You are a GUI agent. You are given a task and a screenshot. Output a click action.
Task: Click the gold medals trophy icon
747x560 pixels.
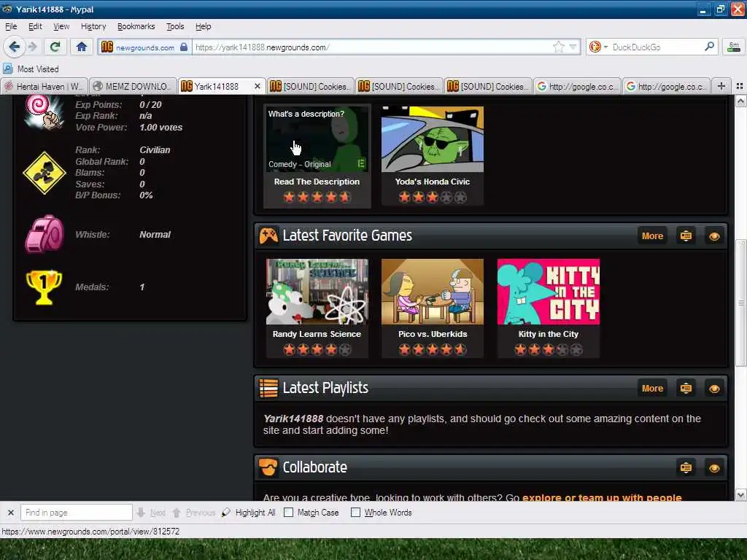44,287
